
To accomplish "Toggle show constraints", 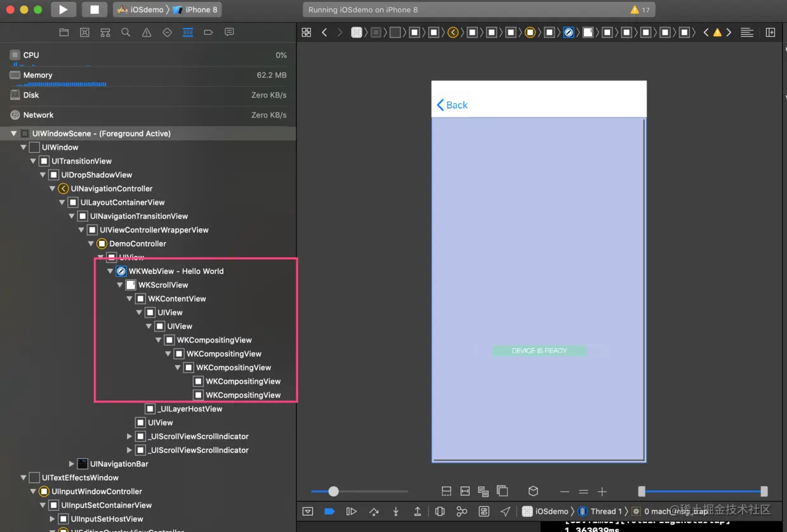I will click(x=465, y=491).
